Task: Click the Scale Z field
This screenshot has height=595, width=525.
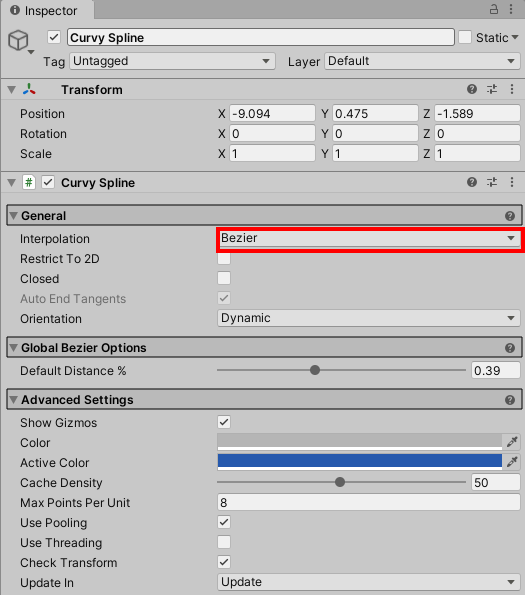Action: click(477, 154)
